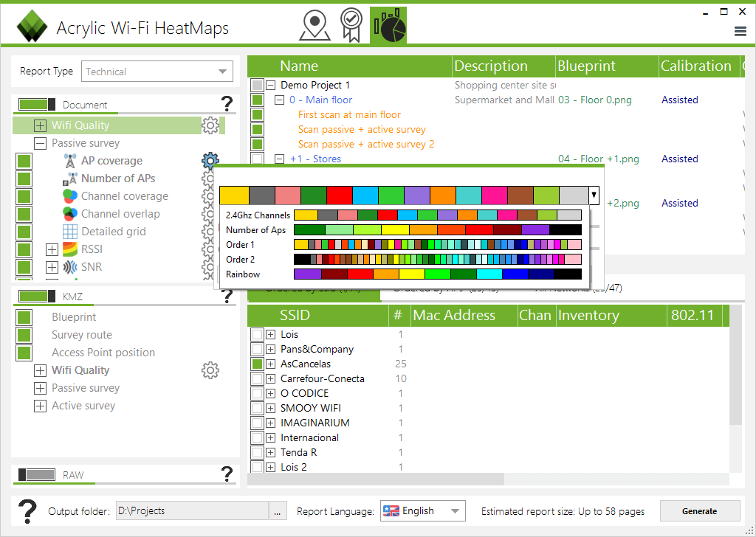Collapse the color palette dropdown arrow
This screenshot has width=756, height=537.
click(x=594, y=195)
